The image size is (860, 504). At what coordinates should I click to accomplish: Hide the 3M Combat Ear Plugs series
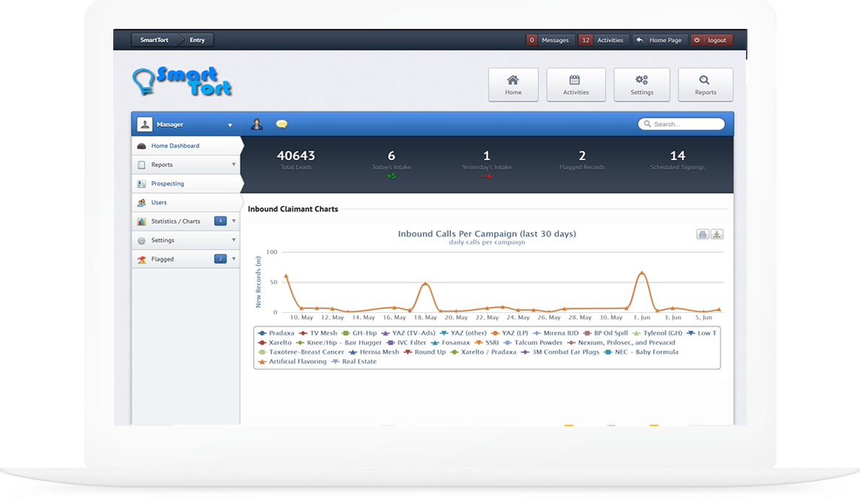pos(560,352)
